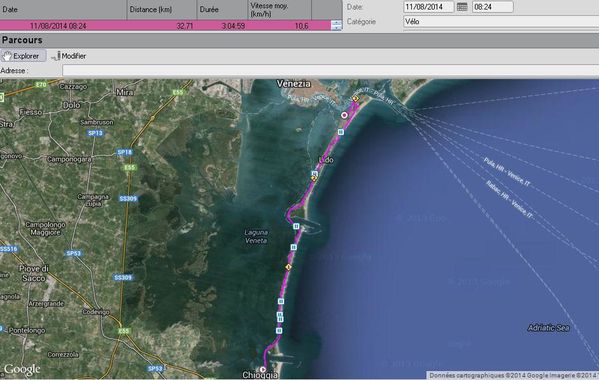The image size is (599, 380).
Task: Click the scroll spinner beside the activity row
Action: tap(336, 26)
